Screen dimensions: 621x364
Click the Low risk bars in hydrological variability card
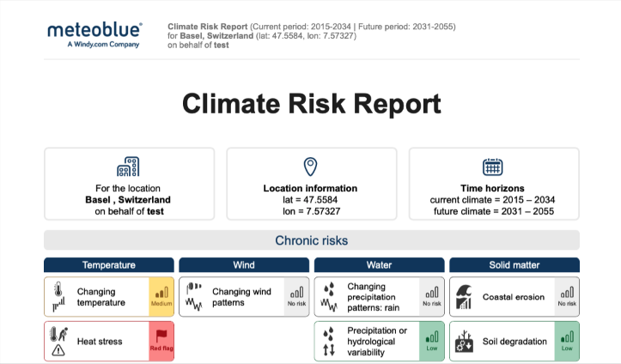432,337
